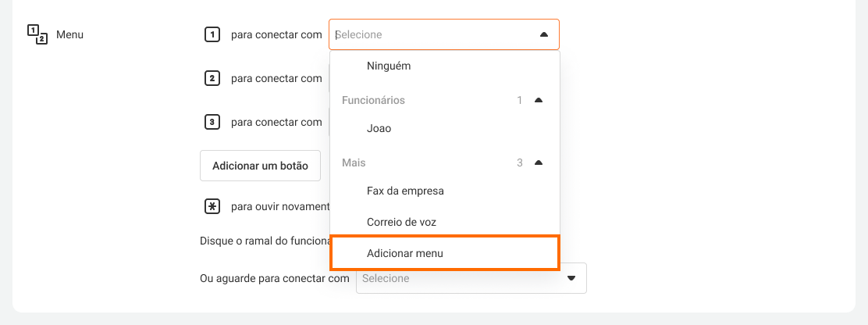This screenshot has height=325, width=868.
Task: Click the Menu section label
Action: [69, 35]
